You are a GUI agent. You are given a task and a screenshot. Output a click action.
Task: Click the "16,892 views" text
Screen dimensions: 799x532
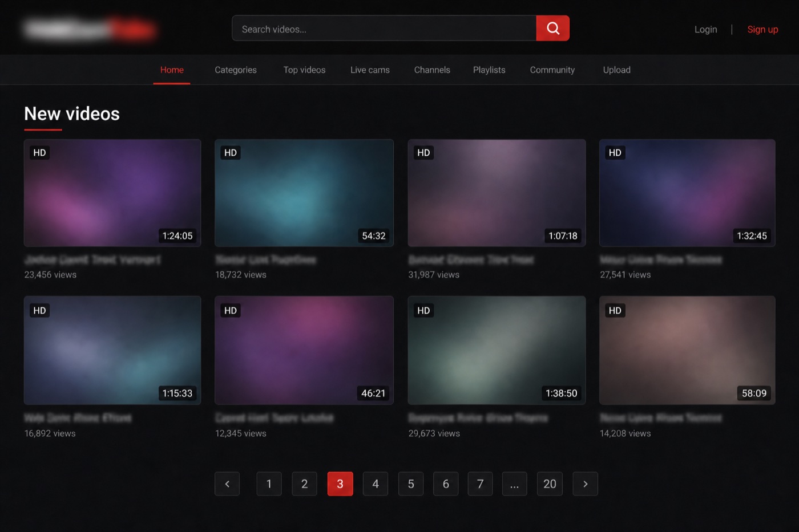(x=50, y=433)
